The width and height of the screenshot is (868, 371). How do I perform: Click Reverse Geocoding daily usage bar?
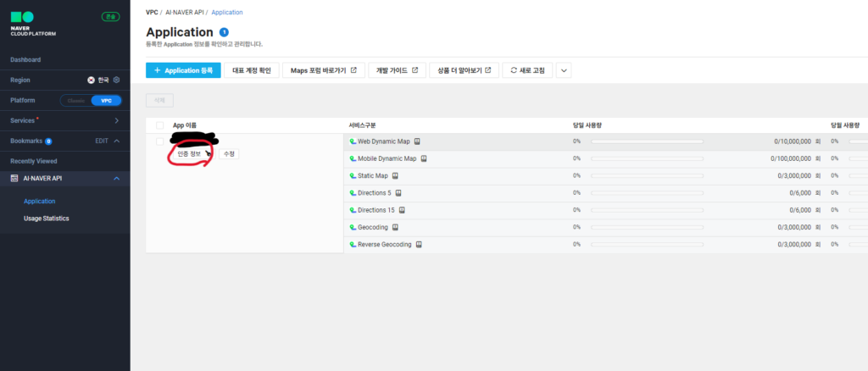[647, 245]
